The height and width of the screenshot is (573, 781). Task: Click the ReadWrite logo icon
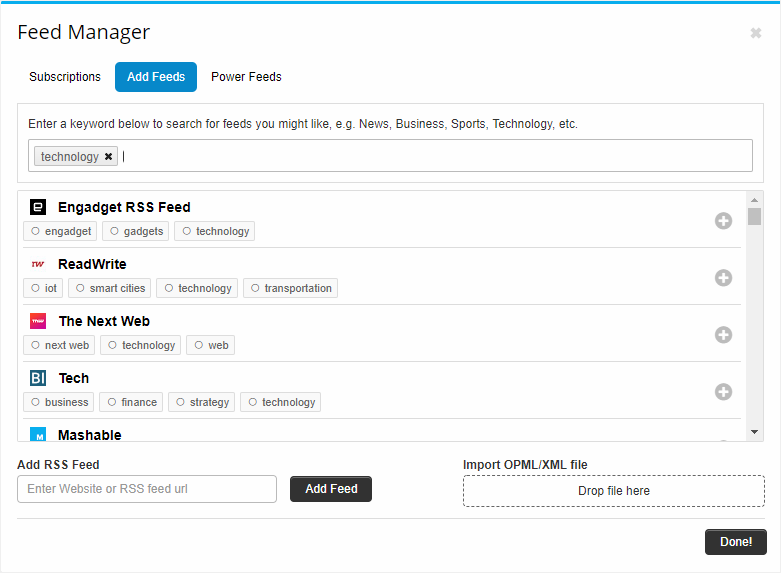[x=38, y=264]
